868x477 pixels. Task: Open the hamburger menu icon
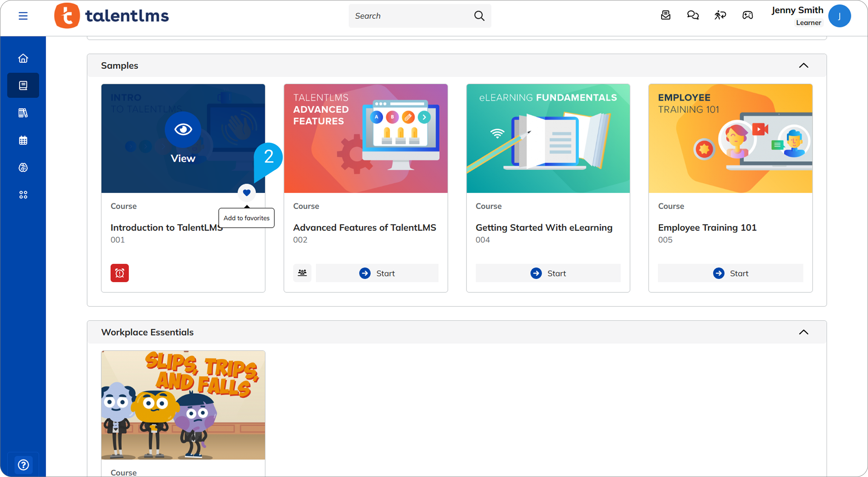[23, 16]
